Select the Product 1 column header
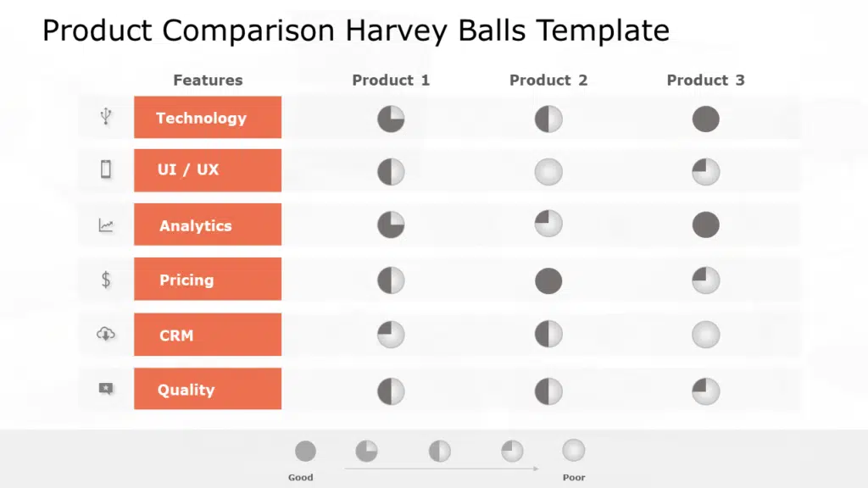Image resolution: width=868 pixels, height=488 pixels. 391,80
